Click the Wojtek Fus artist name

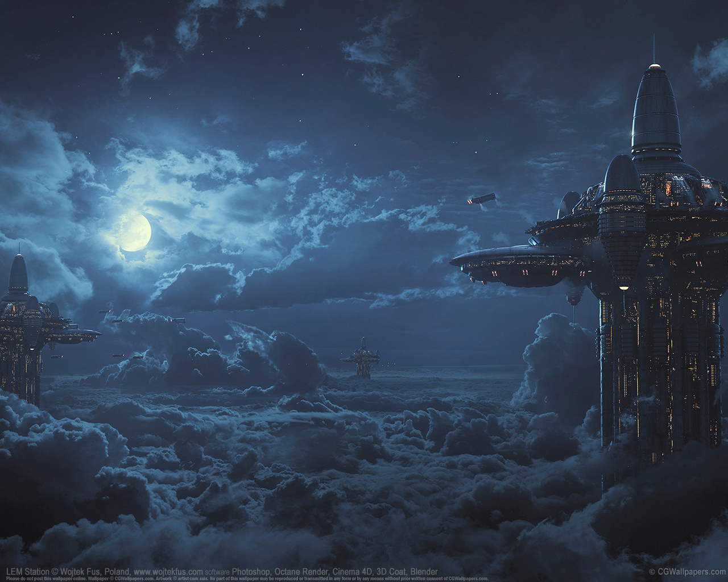[81, 572]
